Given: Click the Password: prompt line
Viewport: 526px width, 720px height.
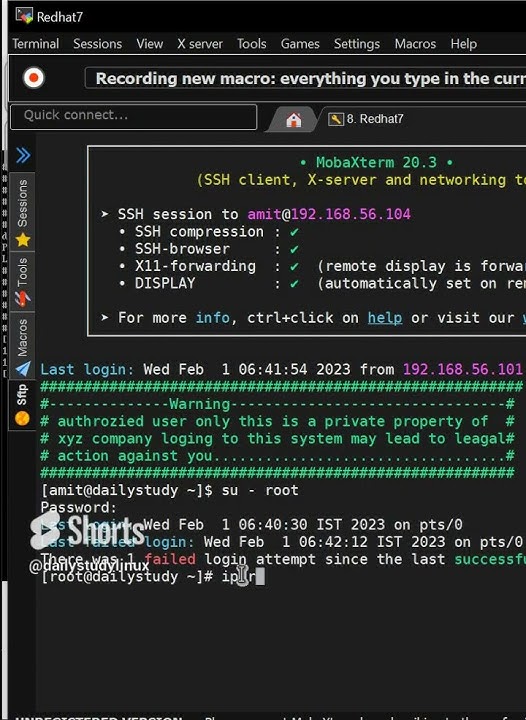Looking at the screenshot, I should point(78,507).
